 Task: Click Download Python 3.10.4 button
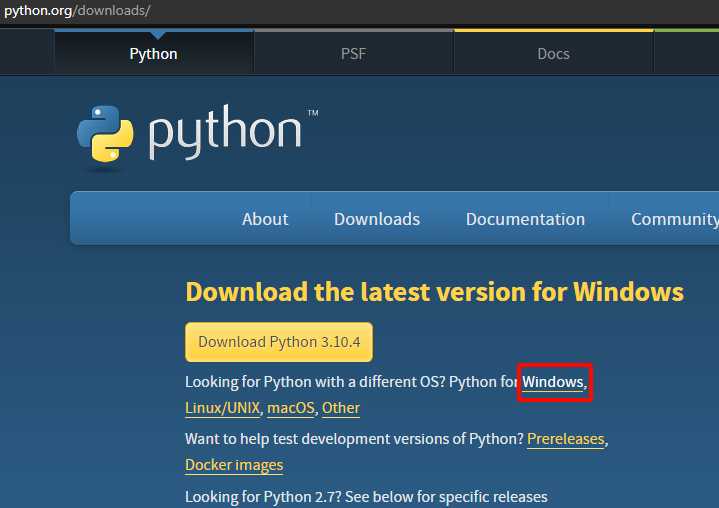(279, 342)
